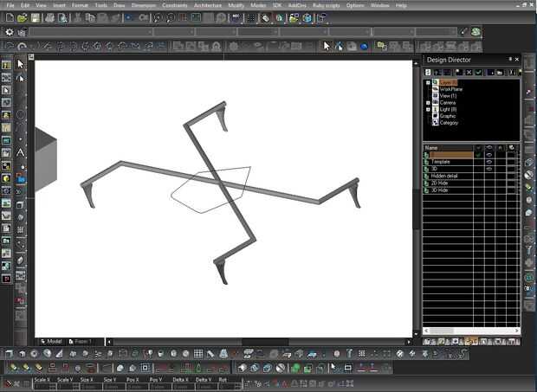
Task: Click the blue sphere icon in third toolbar
Action: (364, 46)
